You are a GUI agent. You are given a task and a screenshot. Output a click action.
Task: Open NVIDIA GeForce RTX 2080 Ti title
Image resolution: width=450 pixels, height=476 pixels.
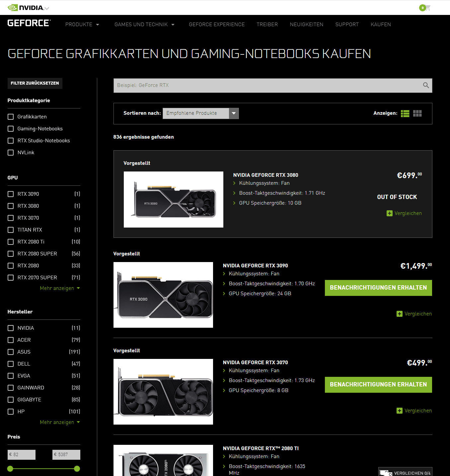click(261, 448)
